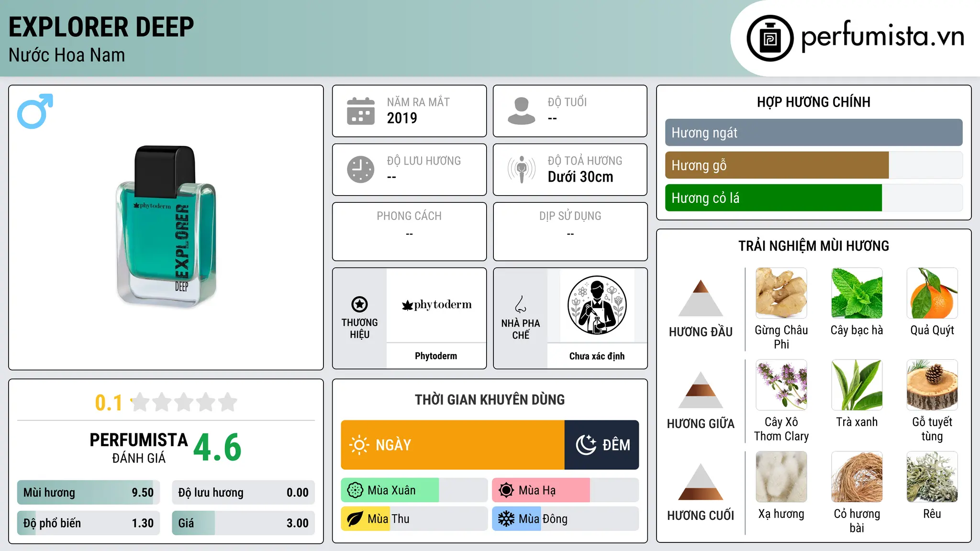
Task: Click the pyramid icon above Hương đầu
Action: (701, 298)
